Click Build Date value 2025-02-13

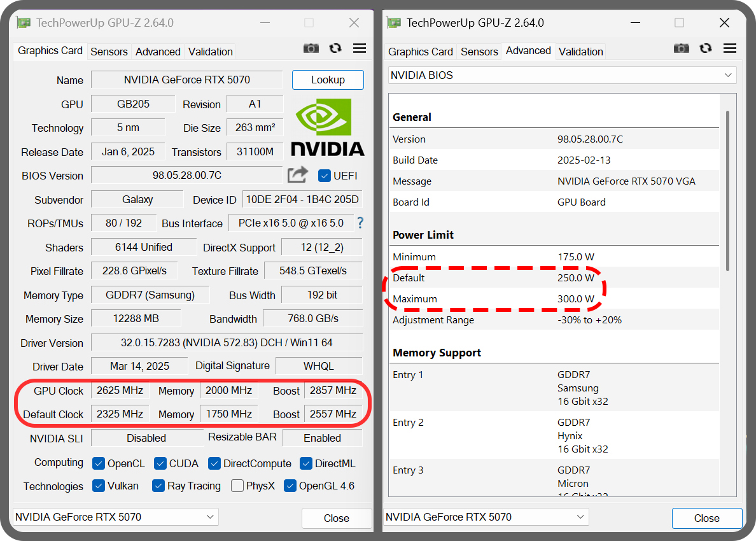tap(584, 160)
